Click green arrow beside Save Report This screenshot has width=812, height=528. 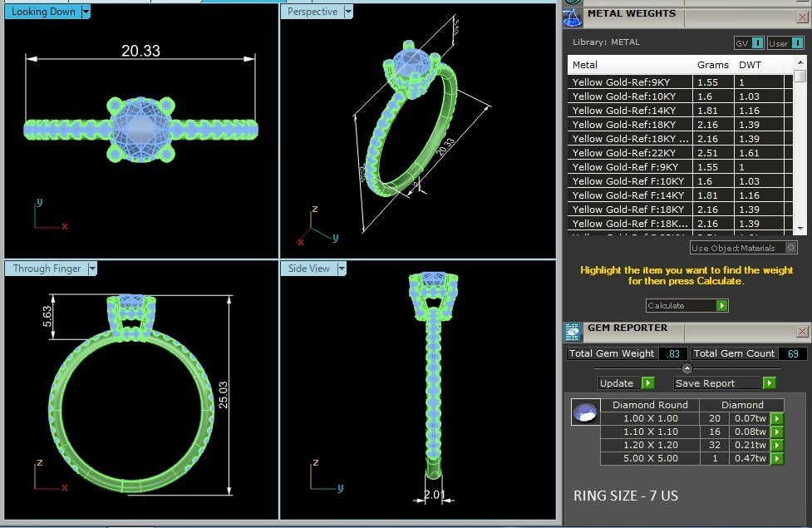click(x=769, y=383)
